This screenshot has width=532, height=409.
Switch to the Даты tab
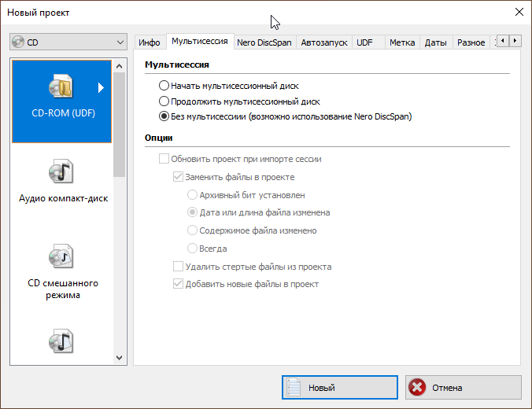click(x=436, y=42)
